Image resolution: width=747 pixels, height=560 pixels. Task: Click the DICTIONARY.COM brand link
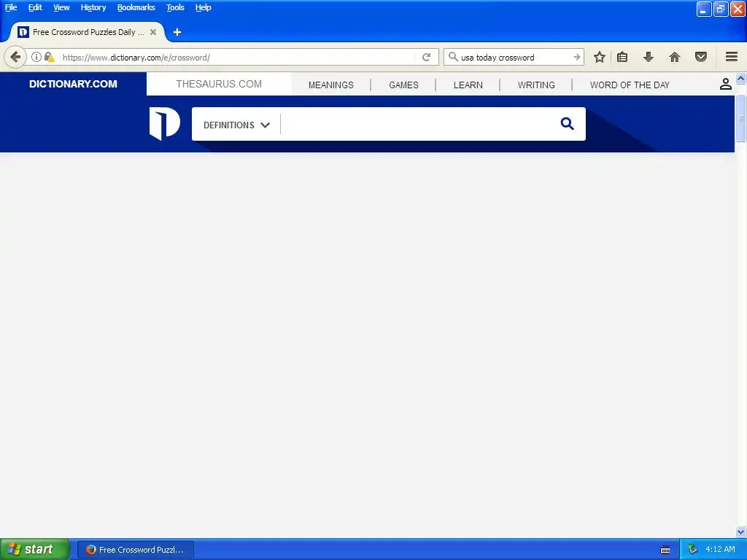pos(73,85)
